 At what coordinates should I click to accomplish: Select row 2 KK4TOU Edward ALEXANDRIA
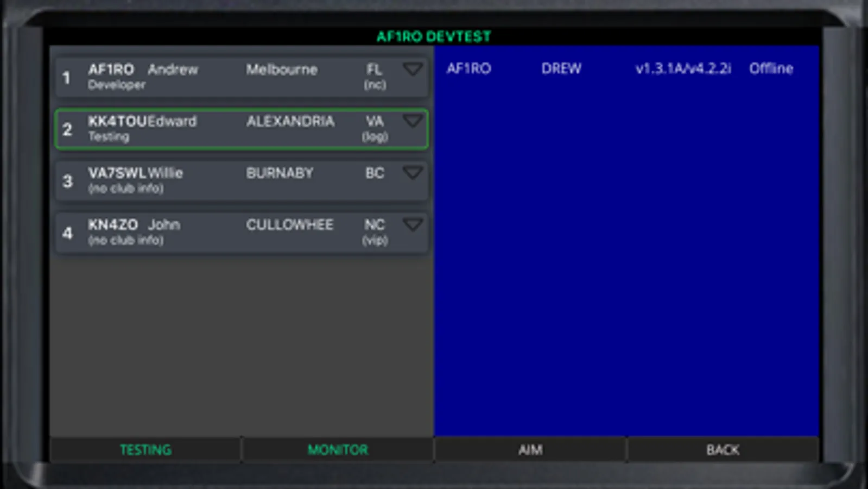(x=242, y=129)
